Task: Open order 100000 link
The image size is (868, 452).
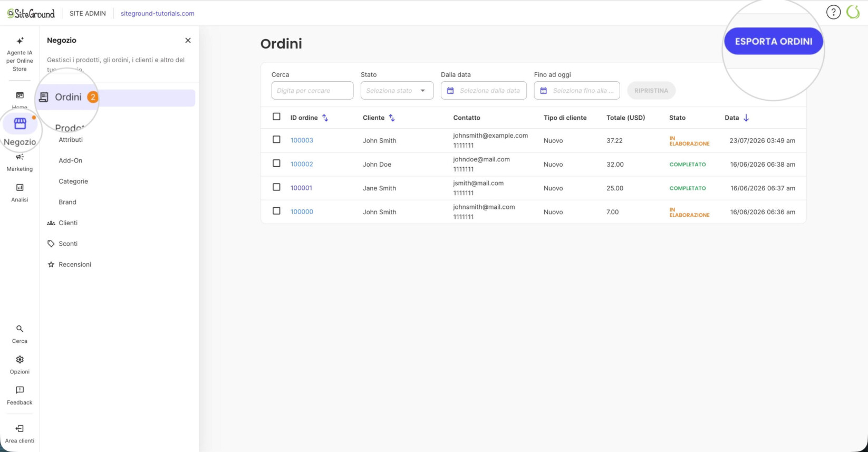Action: (302, 211)
